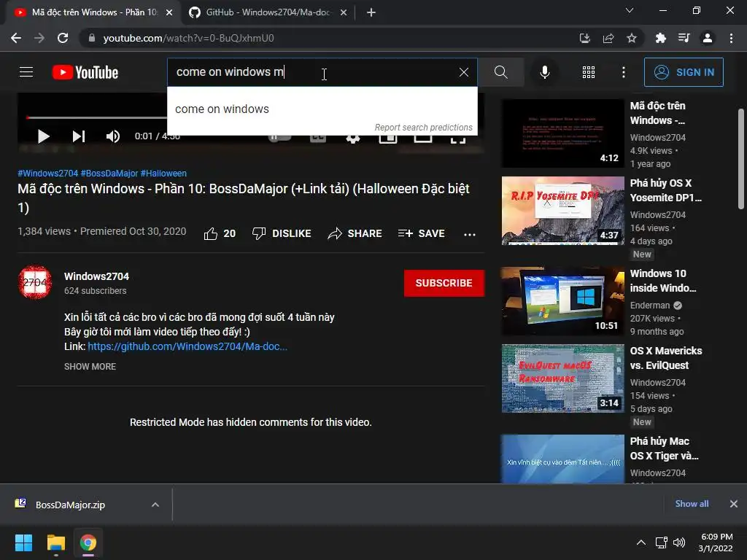The height and width of the screenshot is (560, 747).
Task: Bookmark this page with star
Action: coord(632,38)
